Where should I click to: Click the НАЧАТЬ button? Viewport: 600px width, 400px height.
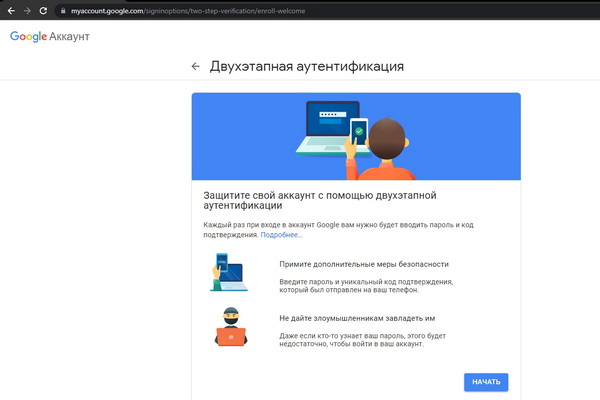click(486, 382)
